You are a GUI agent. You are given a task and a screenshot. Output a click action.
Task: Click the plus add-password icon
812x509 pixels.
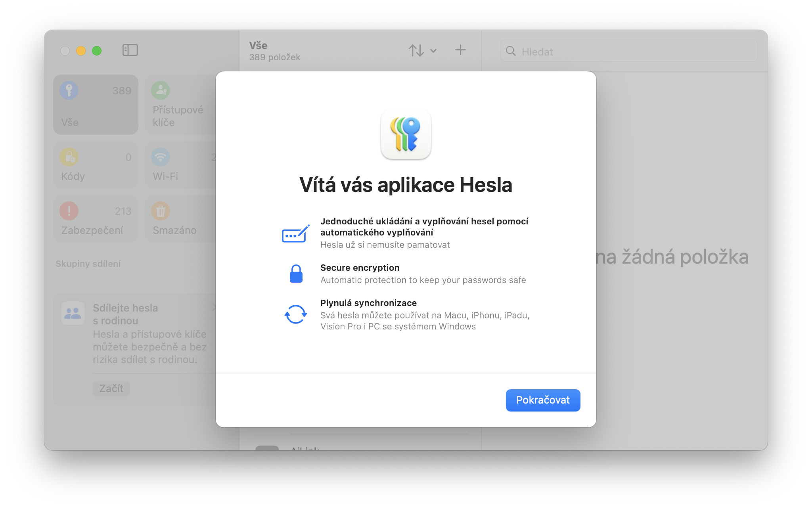coord(460,50)
